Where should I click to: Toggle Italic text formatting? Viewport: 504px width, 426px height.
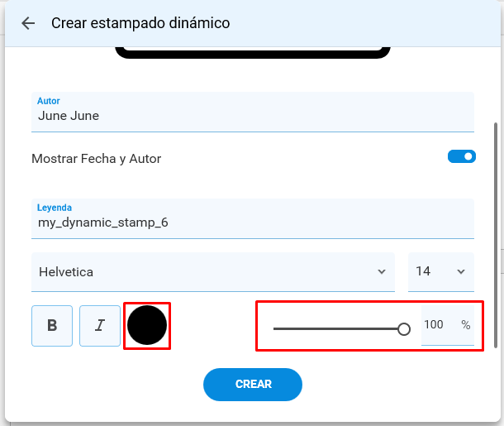[x=100, y=326]
